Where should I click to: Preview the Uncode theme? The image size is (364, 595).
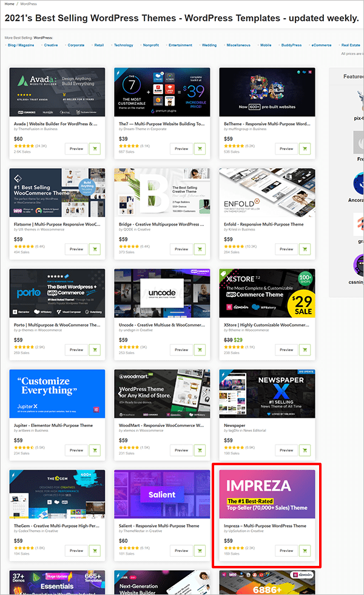[x=181, y=350]
